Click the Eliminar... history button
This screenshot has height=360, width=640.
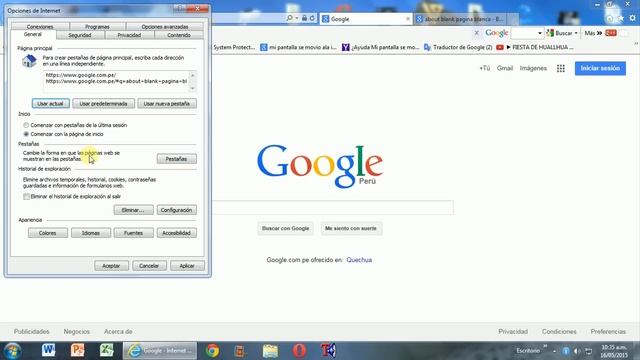click(133, 210)
